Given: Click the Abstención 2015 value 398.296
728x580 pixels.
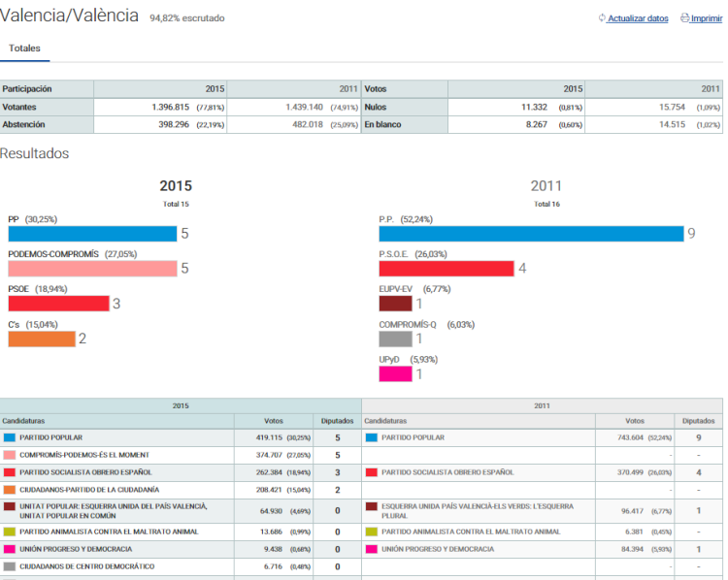Looking at the screenshot, I should (174, 124).
